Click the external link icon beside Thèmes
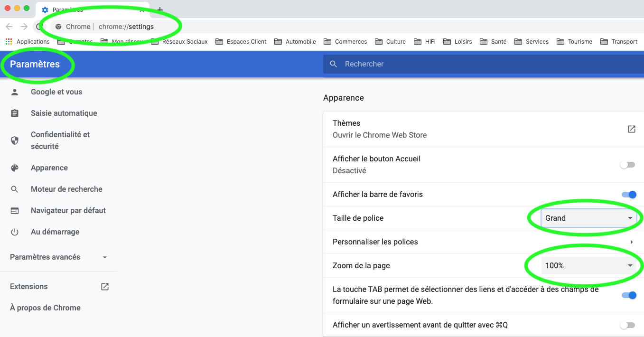Screen dimensions: 644x337 click(631, 129)
